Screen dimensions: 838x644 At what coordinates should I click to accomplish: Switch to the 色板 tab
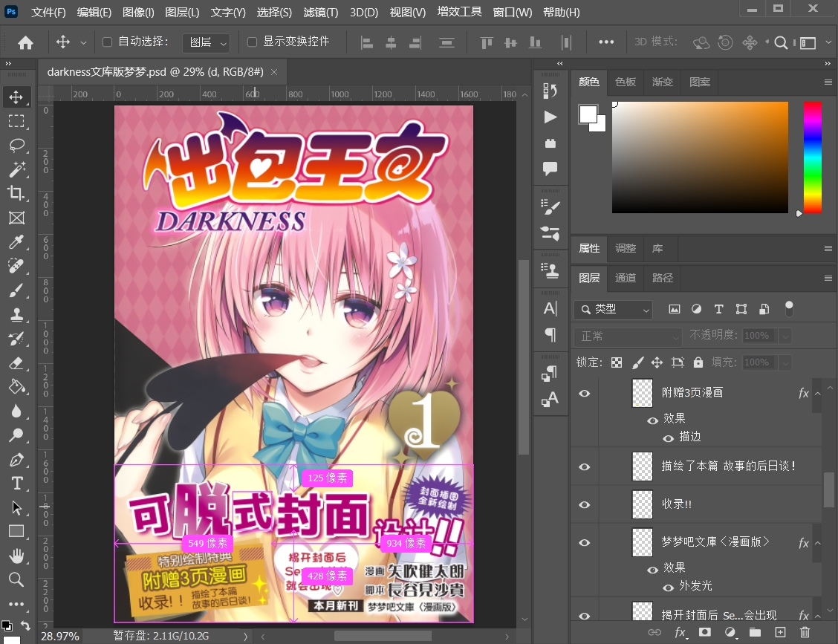tap(626, 82)
